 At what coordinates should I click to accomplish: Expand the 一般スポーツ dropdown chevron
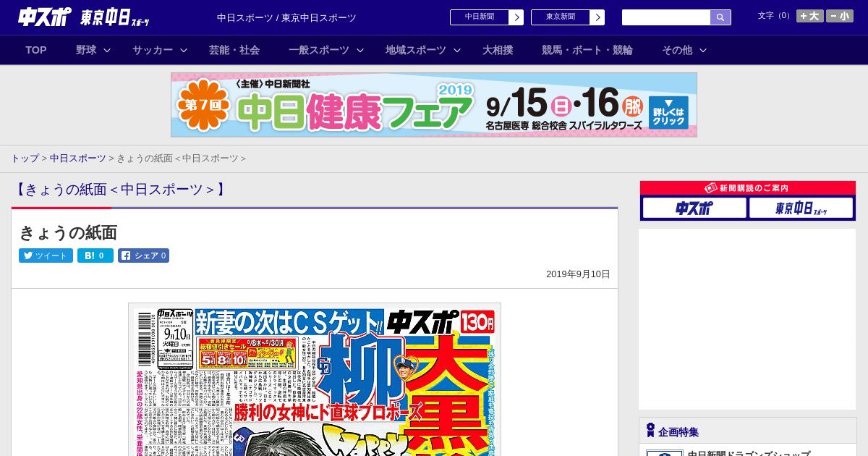point(360,50)
